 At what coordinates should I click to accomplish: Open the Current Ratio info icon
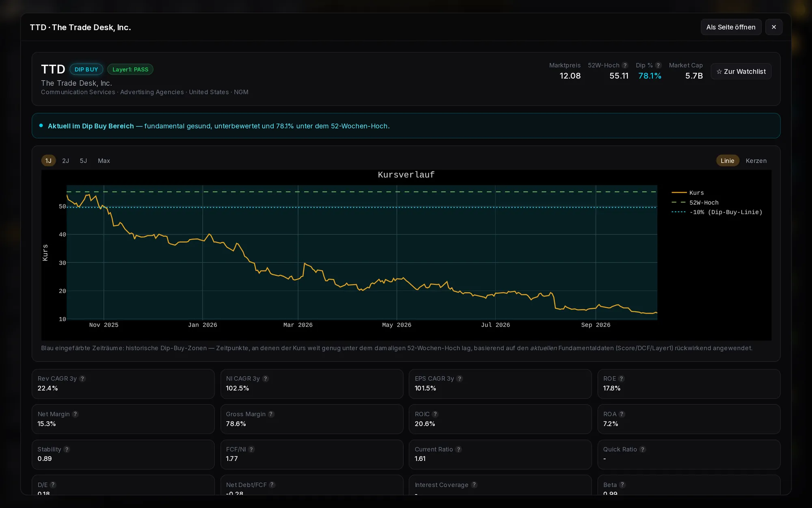tap(459, 449)
